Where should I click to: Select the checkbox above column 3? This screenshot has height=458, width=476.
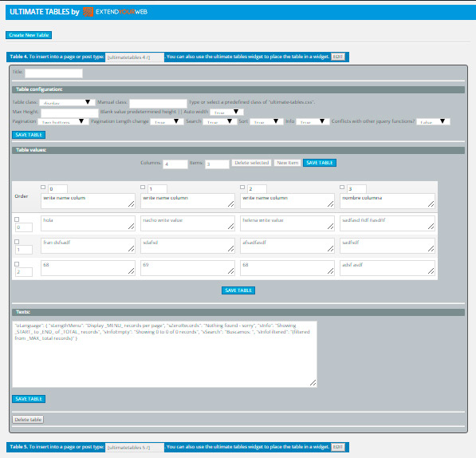(x=342, y=188)
